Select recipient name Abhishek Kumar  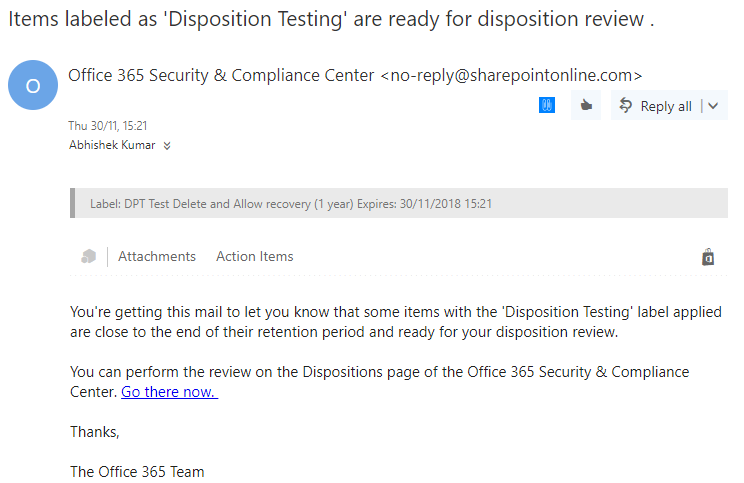[x=112, y=145]
